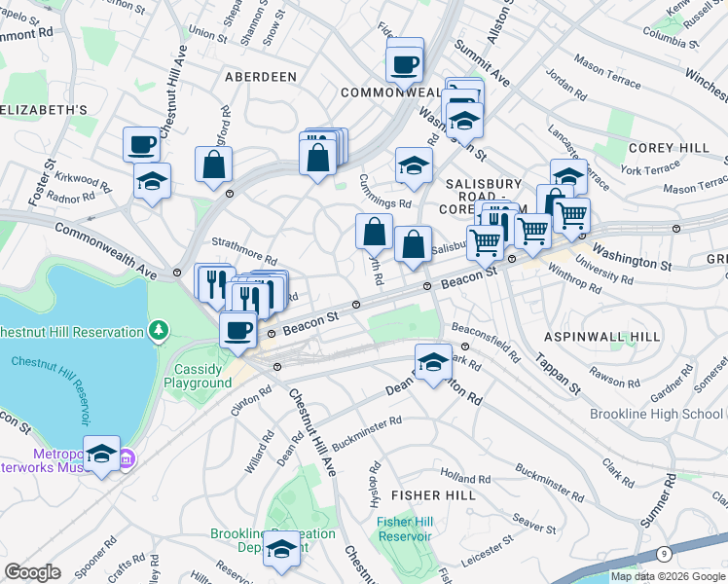Select the transit stop icon next to the Commonwealth Ave label
The height and width of the screenshot is (584, 728).
[177, 273]
